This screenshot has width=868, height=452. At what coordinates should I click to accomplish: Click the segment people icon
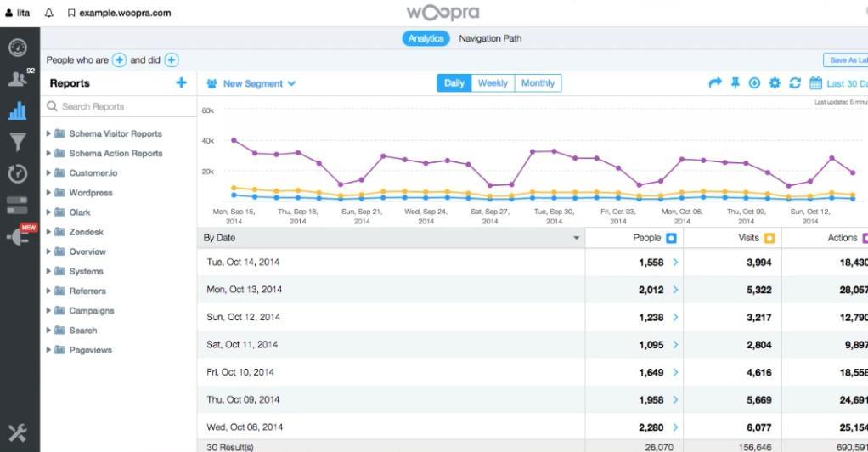pos(211,83)
